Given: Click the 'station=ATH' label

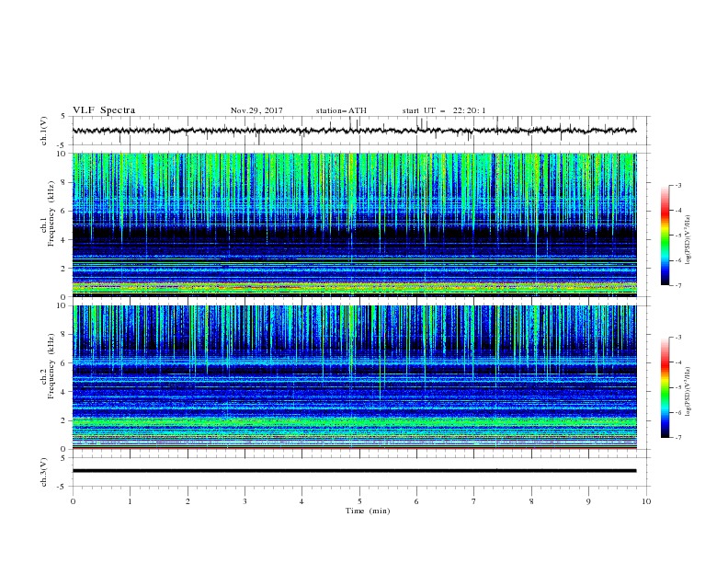Looking at the screenshot, I should 341,110.
